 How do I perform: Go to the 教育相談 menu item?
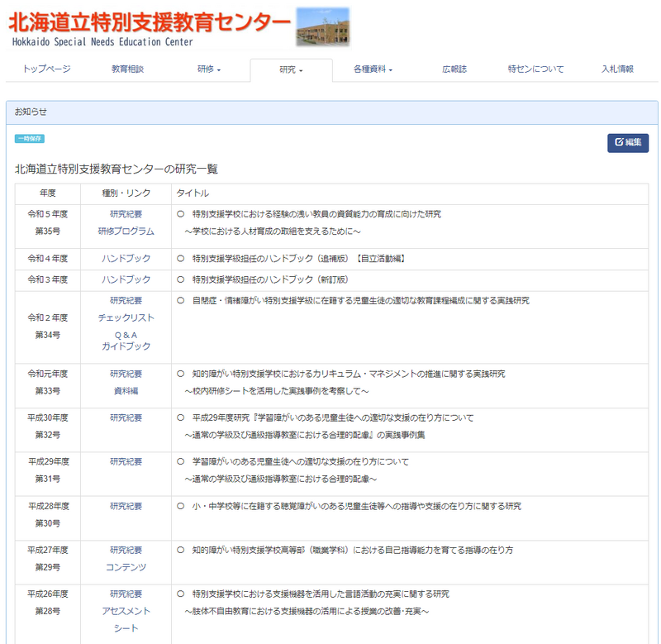tap(128, 69)
